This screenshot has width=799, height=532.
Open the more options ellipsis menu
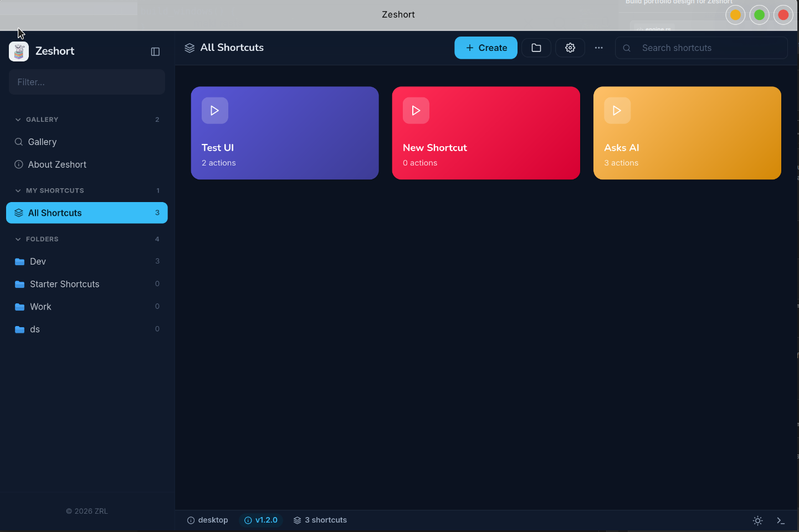tap(599, 48)
